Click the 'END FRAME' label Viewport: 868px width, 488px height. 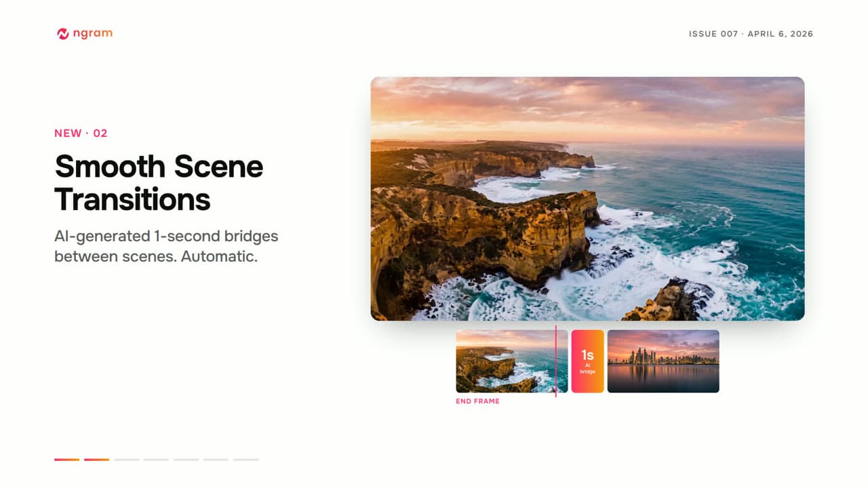click(477, 401)
